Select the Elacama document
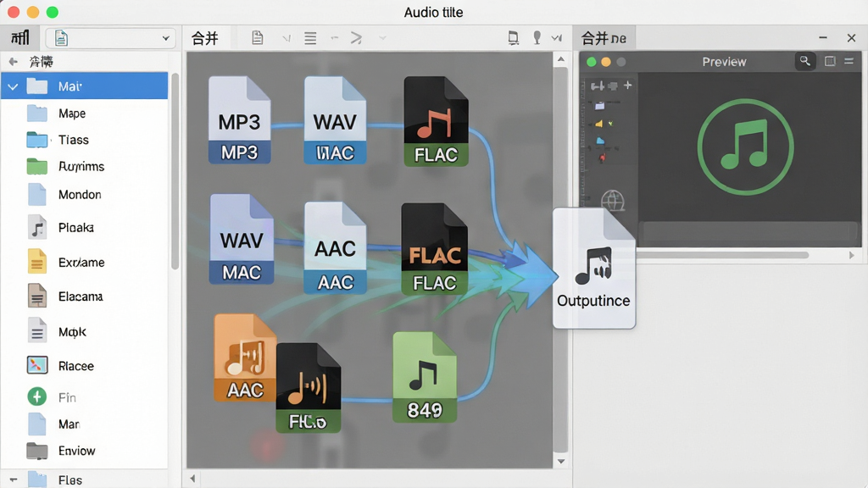The image size is (868, 488). click(84, 297)
